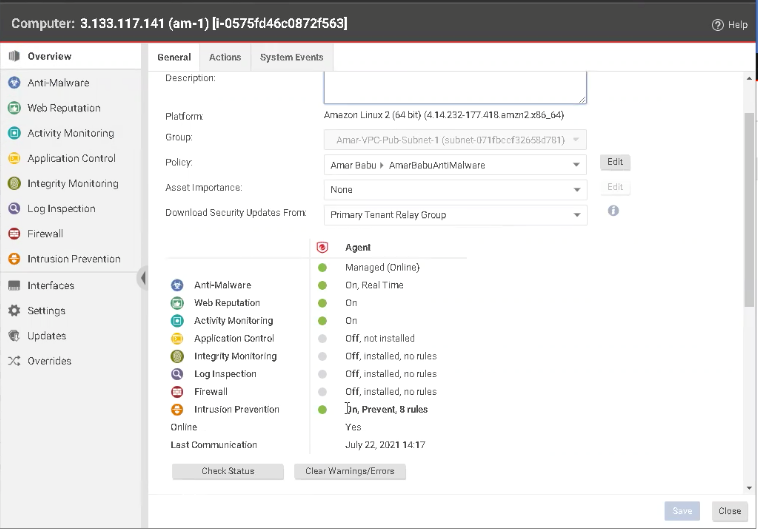Open Integrity Monitoring sidebar icon
The image size is (758, 529).
[x=15, y=183]
